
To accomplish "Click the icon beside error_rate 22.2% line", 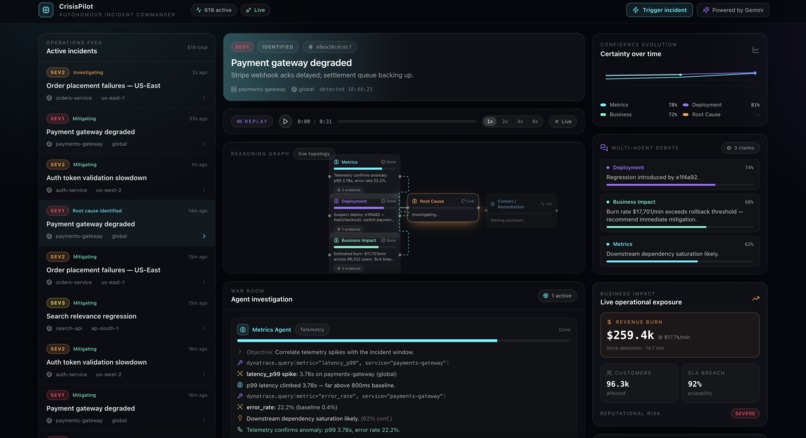I will click(x=240, y=407).
